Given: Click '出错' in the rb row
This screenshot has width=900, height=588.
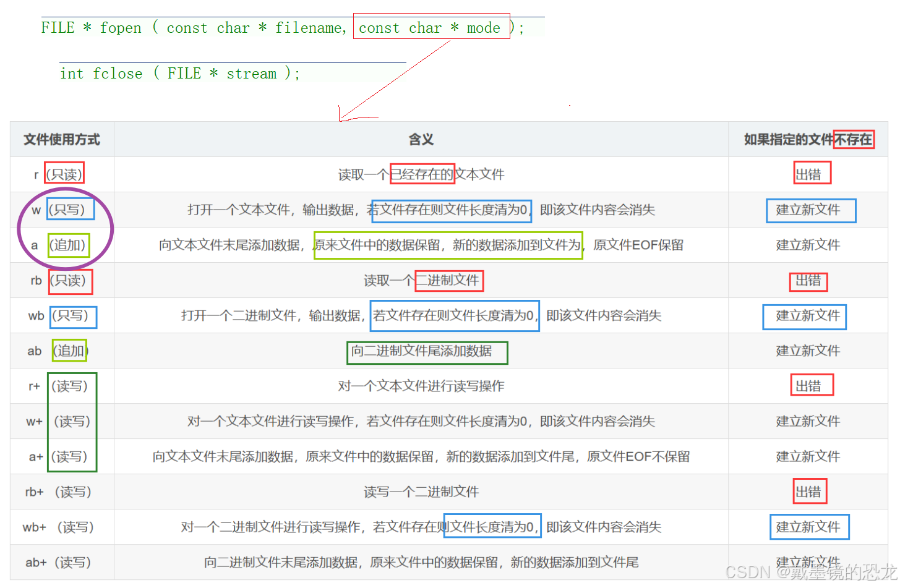Looking at the screenshot, I should click(x=808, y=281).
